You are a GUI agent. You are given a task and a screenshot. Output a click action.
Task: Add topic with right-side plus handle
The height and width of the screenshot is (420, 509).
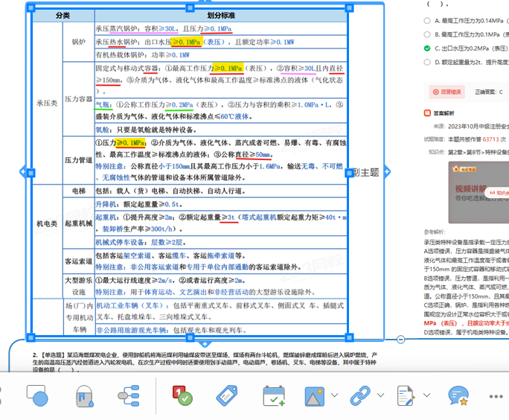pyautogui.click(x=387, y=171)
